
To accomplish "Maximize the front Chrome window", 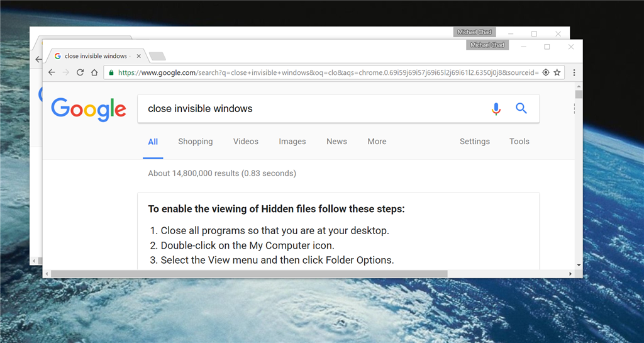I will click(x=547, y=47).
